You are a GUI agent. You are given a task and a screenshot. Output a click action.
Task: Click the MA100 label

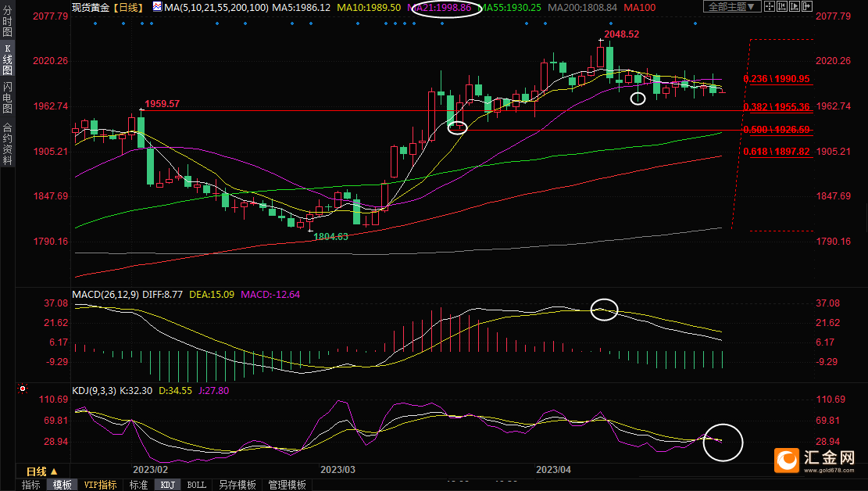[639, 7]
